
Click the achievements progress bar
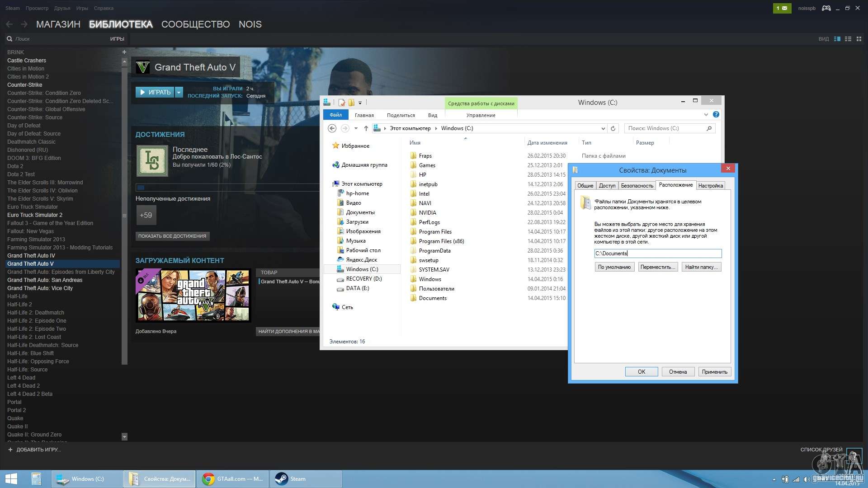pyautogui.click(x=227, y=188)
